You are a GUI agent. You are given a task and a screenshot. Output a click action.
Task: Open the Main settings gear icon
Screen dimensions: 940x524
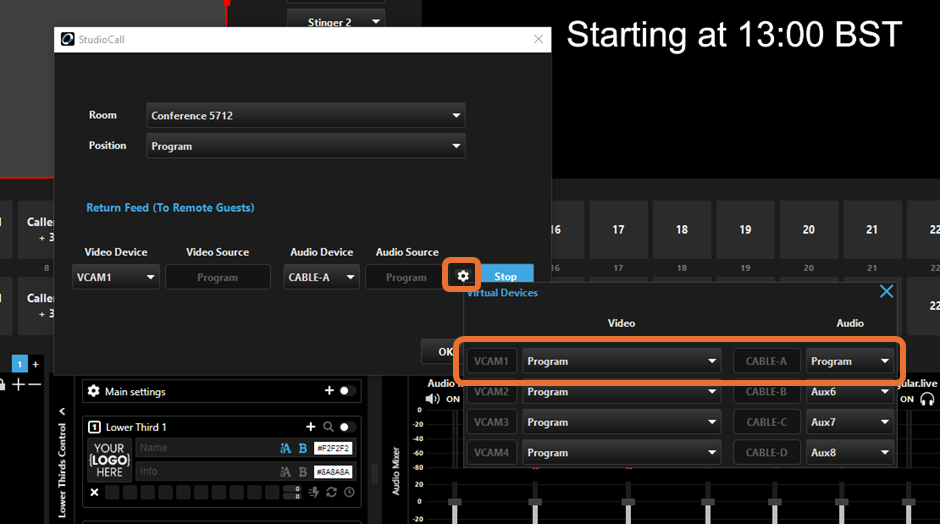click(94, 391)
